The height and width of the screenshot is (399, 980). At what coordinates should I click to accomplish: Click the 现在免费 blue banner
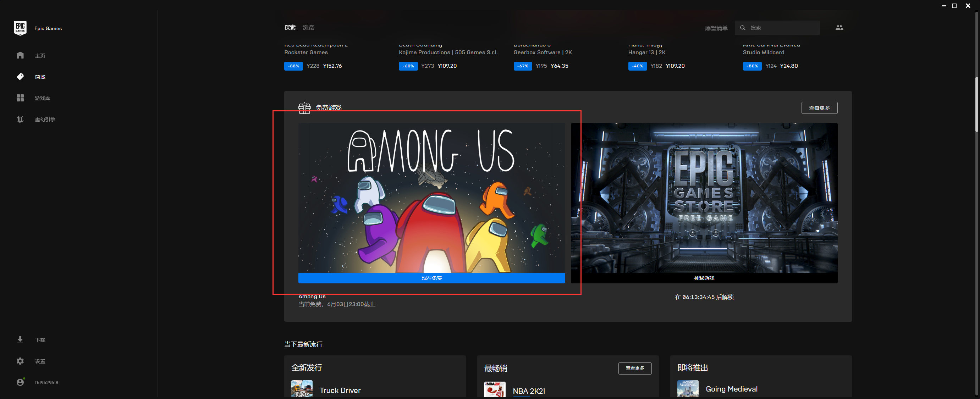point(431,278)
